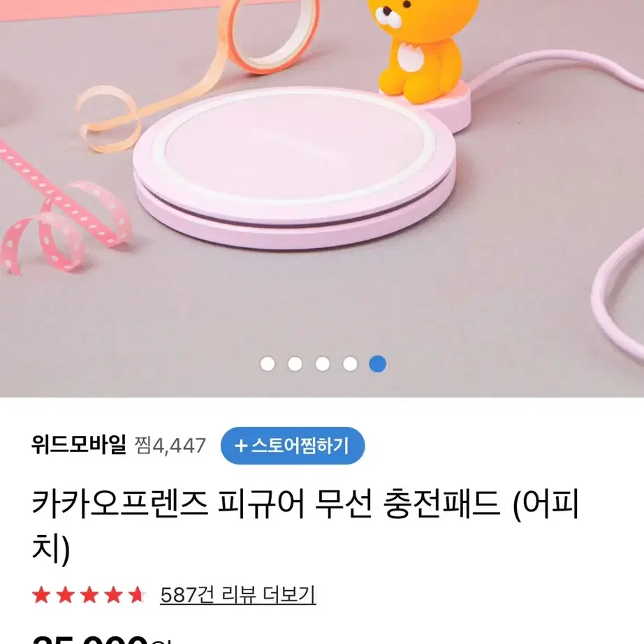Tap the partially visible price text

[x=101, y=639]
